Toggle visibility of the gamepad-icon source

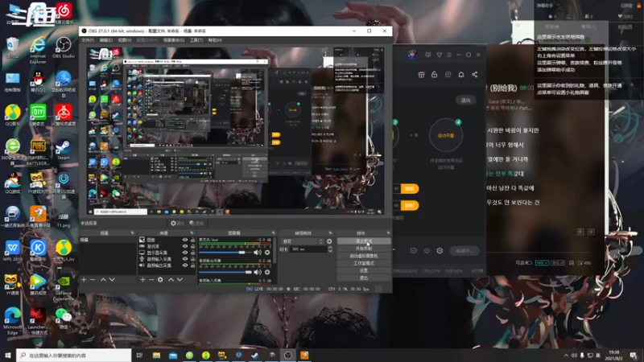[185, 246]
